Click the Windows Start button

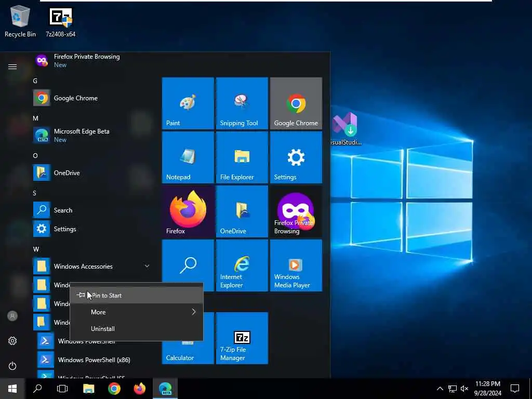coord(12,389)
